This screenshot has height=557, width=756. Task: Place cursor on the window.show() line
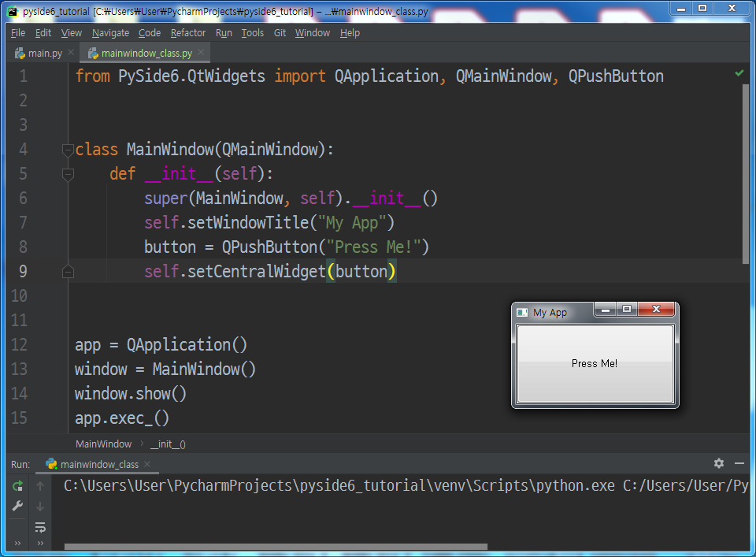(131, 393)
